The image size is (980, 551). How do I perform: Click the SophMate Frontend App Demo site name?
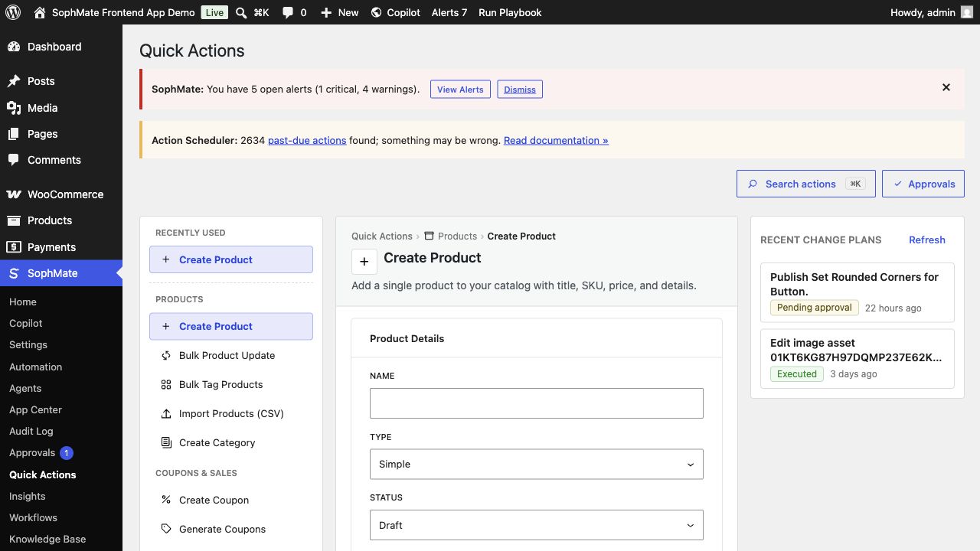click(123, 12)
